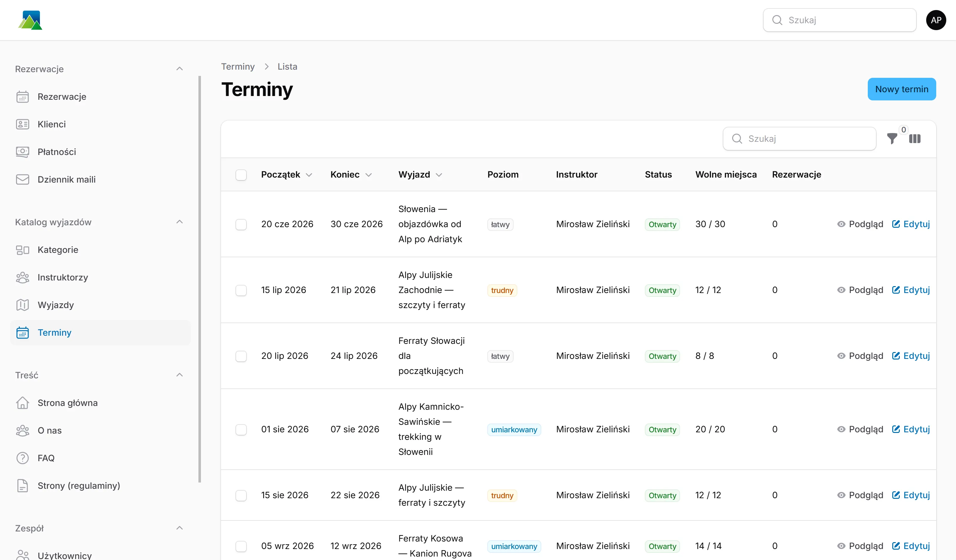
Task: Click the magnifier icon in table search
Action: [x=737, y=139]
